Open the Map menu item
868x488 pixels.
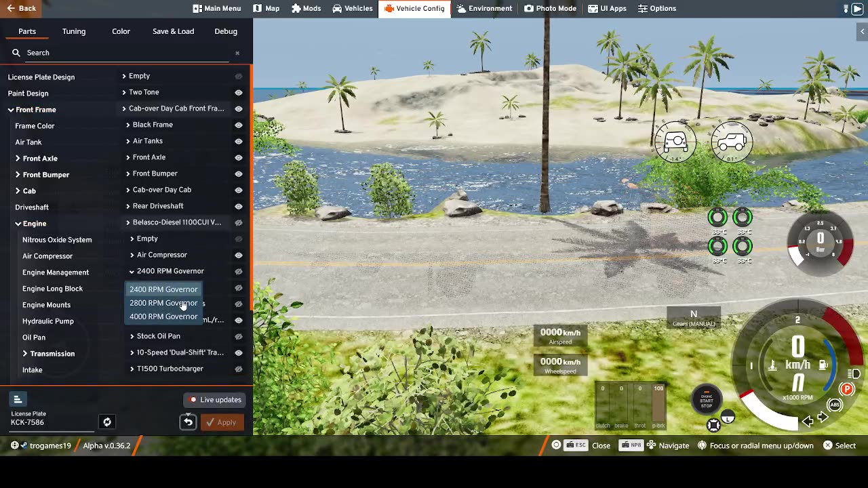pos(267,9)
